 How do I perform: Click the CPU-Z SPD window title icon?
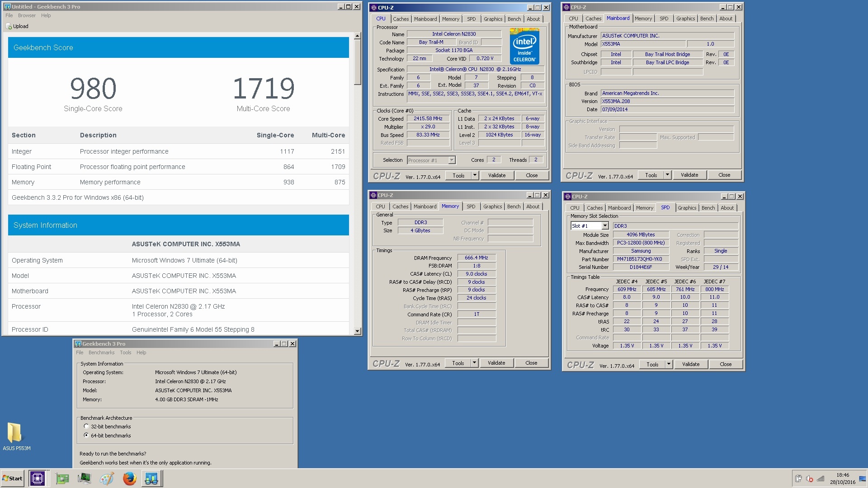click(568, 197)
